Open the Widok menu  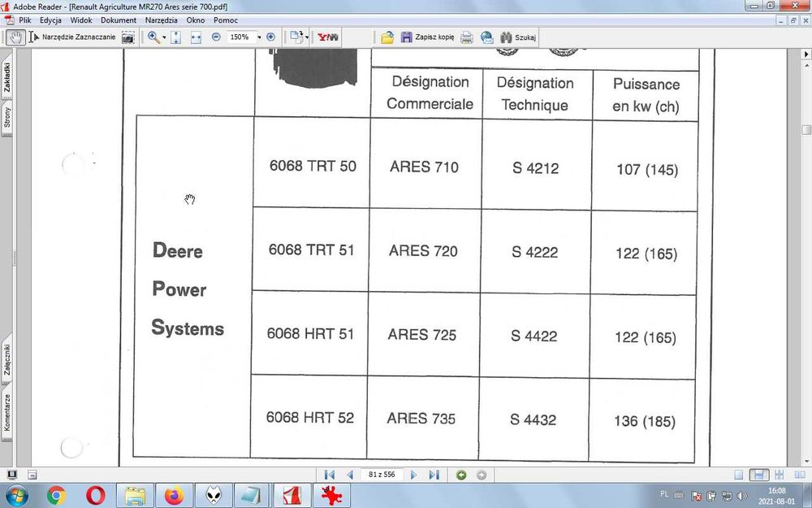tap(80, 20)
